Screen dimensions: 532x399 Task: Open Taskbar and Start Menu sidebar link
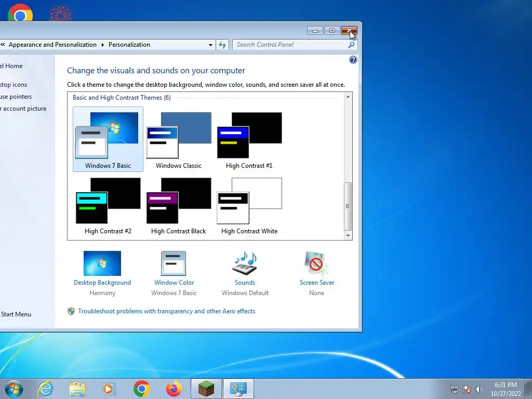(x=16, y=314)
